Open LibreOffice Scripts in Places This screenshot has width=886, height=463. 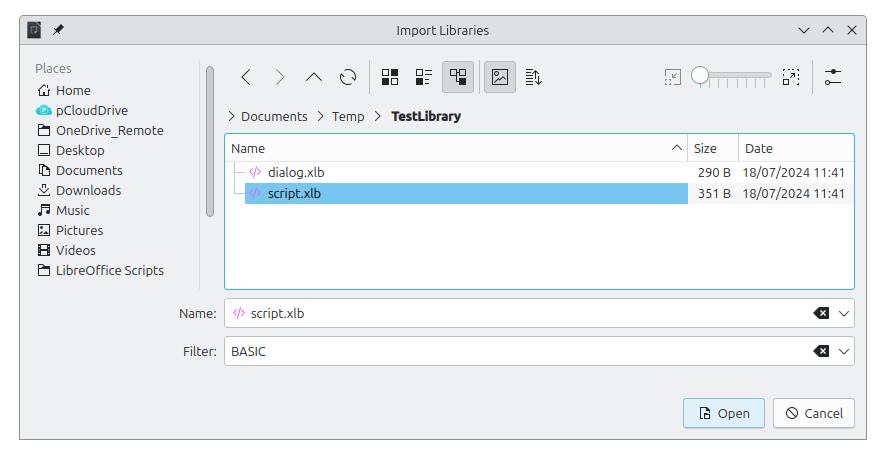pyautogui.click(x=100, y=270)
